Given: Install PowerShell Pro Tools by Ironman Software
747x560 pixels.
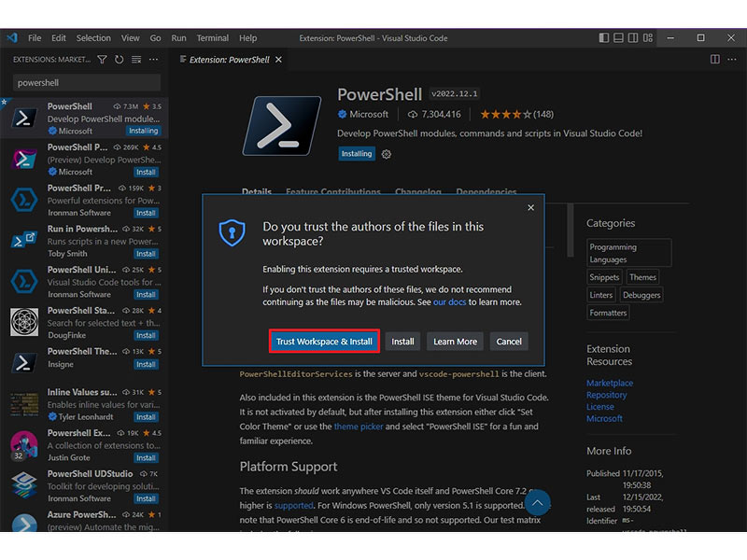Looking at the screenshot, I should click(146, 213).
